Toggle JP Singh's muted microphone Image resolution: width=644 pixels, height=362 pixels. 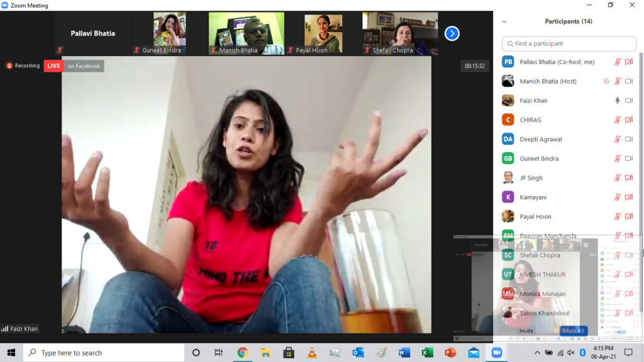pos(618,178)
